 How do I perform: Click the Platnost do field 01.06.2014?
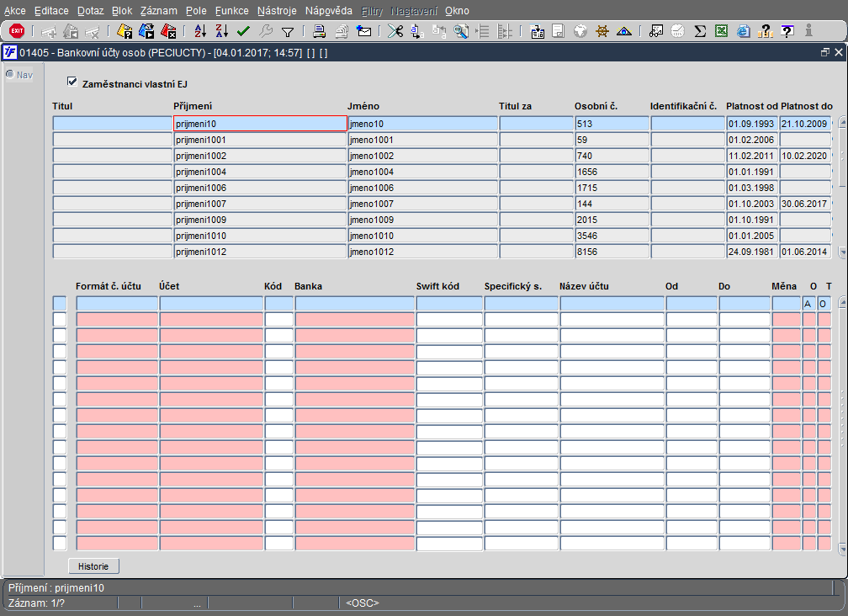805,252
